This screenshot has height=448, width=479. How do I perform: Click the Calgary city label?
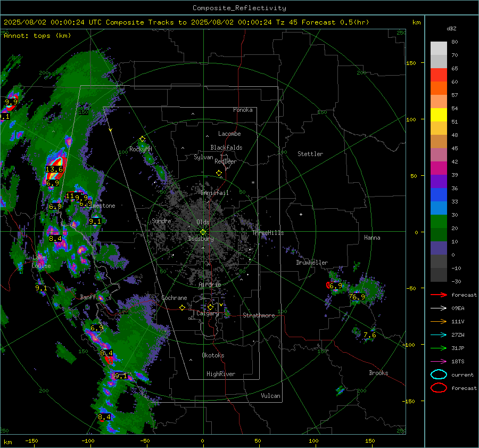click(x=208, y=313)
